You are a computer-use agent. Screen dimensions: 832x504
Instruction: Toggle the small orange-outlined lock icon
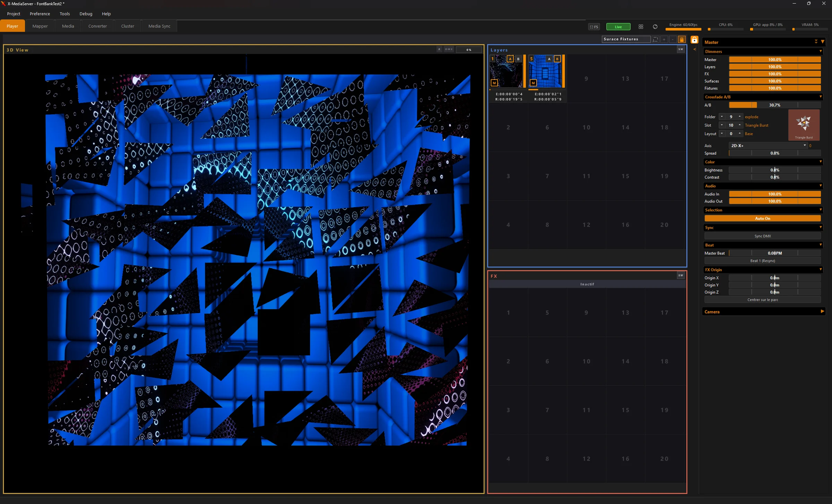pyautogui.click(x=682, y=39)
